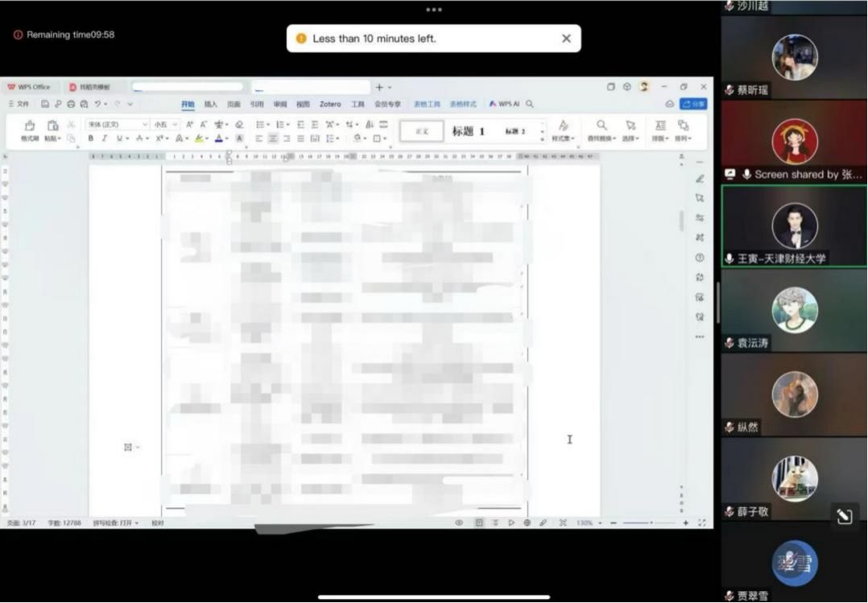The image size is (868, 603).
Task: Apply the 标题 1 heading style
Action: coord(468,131)
